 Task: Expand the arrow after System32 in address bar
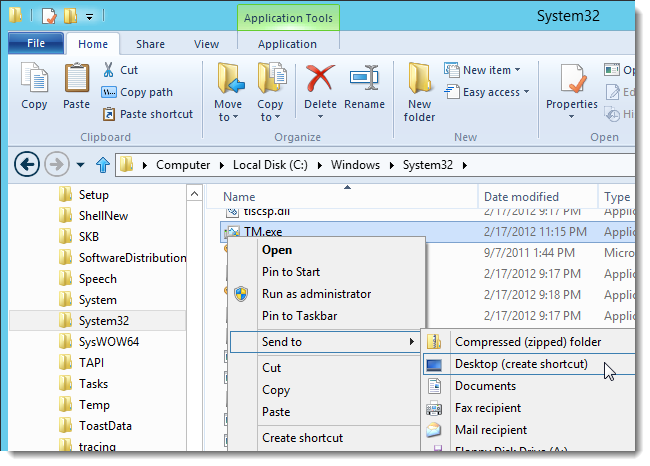[x=465, y=165]
